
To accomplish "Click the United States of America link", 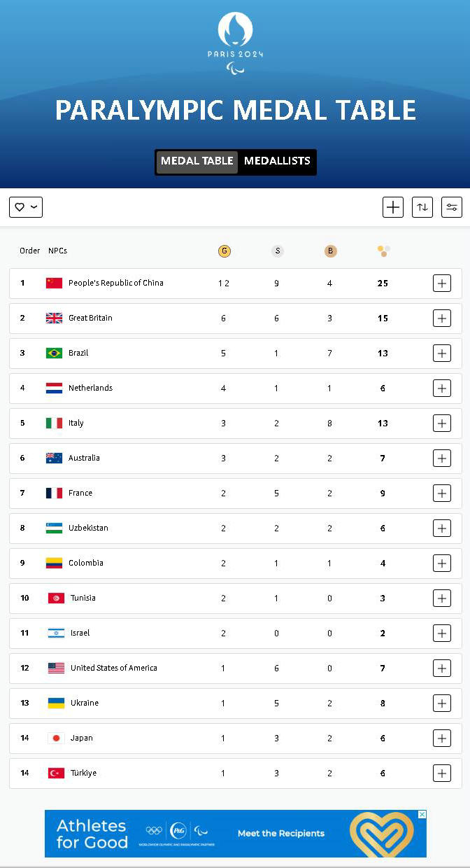I will click(x=113, y=668).
